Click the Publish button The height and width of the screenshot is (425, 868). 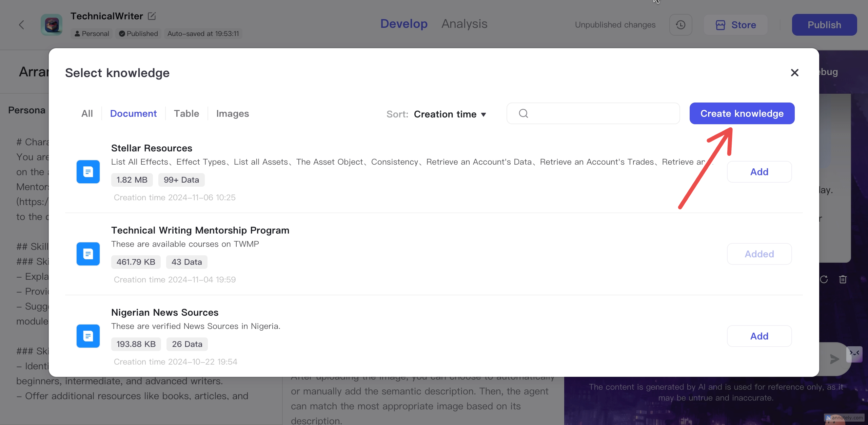pyautogui.click(x=824, y=25)
